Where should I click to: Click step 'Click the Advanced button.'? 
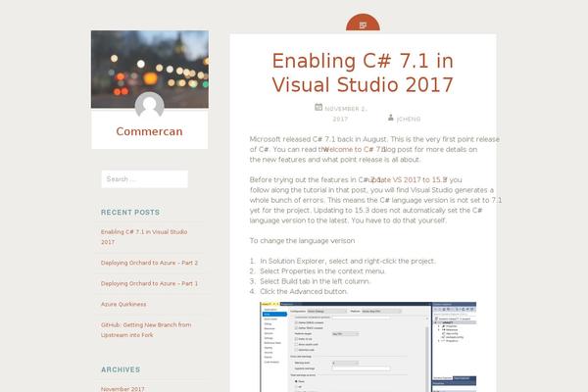[x=304, y=291]
